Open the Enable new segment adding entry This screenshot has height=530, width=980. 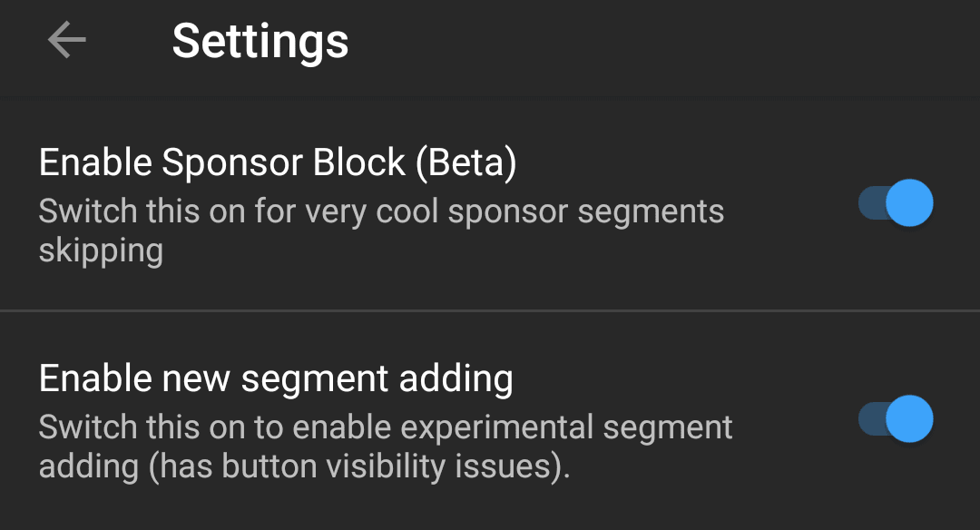pos(490,420)
